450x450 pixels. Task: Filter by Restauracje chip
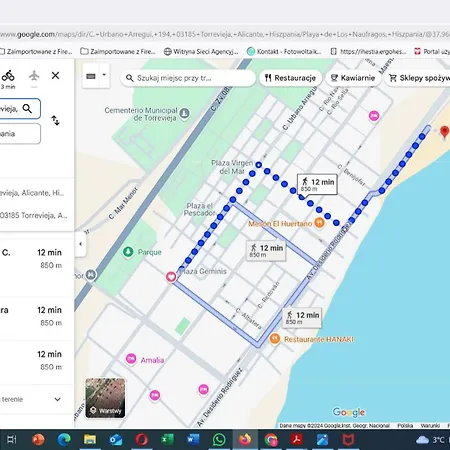[x=290, y=78]
